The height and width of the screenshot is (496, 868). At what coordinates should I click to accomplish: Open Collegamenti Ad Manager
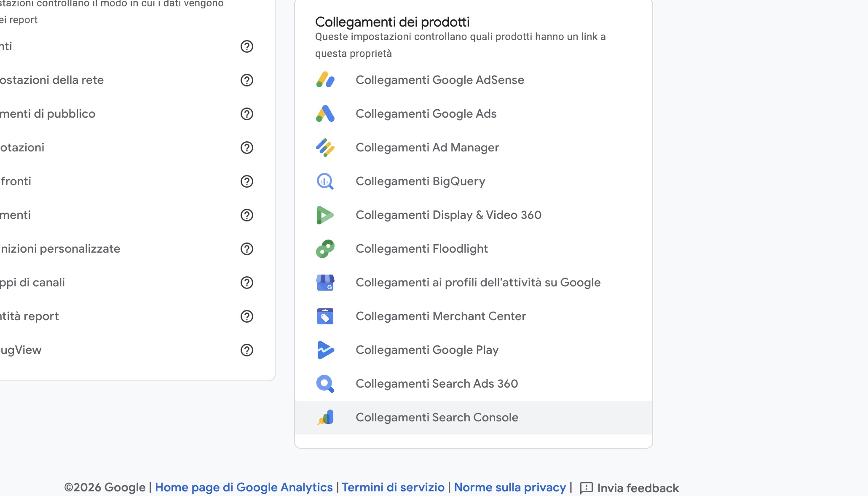[x=474, y=148]
